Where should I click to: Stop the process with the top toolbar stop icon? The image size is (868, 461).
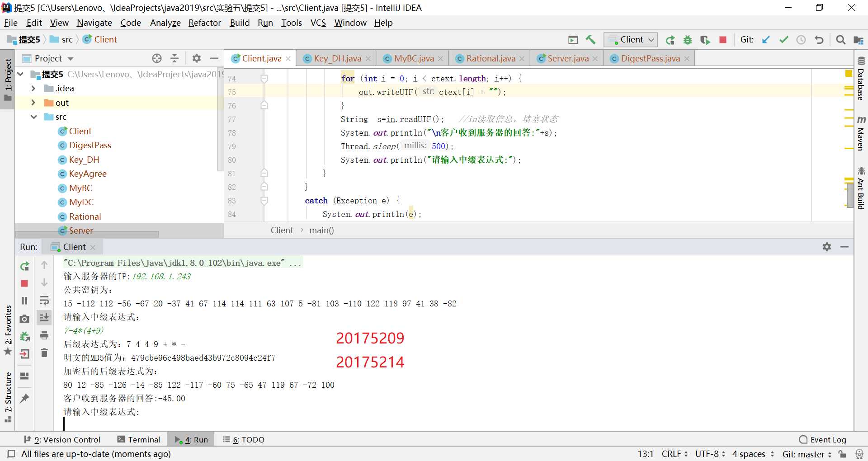click(x=723, y=40)
